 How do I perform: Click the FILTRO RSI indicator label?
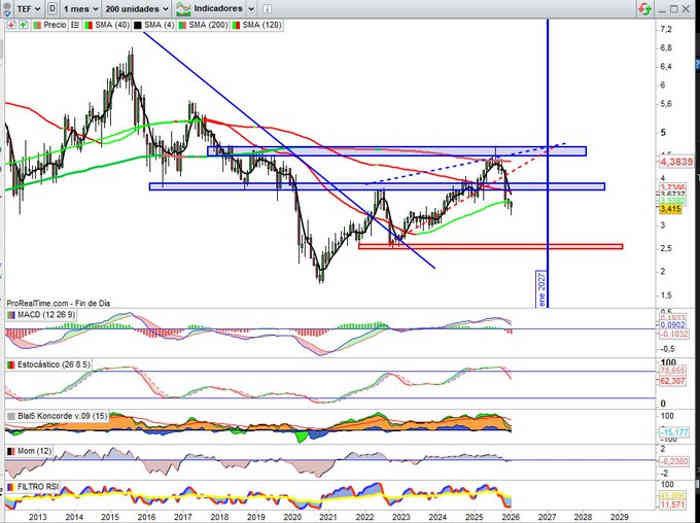pyautogui.click(x=41, y=487)
